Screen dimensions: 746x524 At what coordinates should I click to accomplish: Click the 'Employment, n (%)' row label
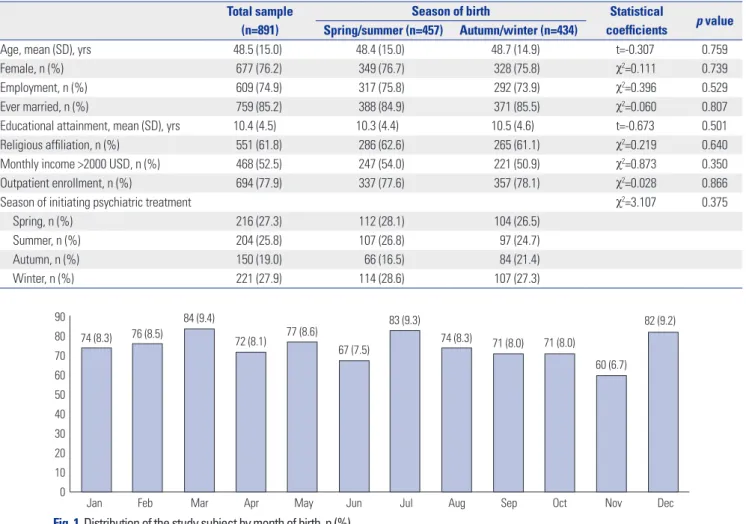point(44,88)
